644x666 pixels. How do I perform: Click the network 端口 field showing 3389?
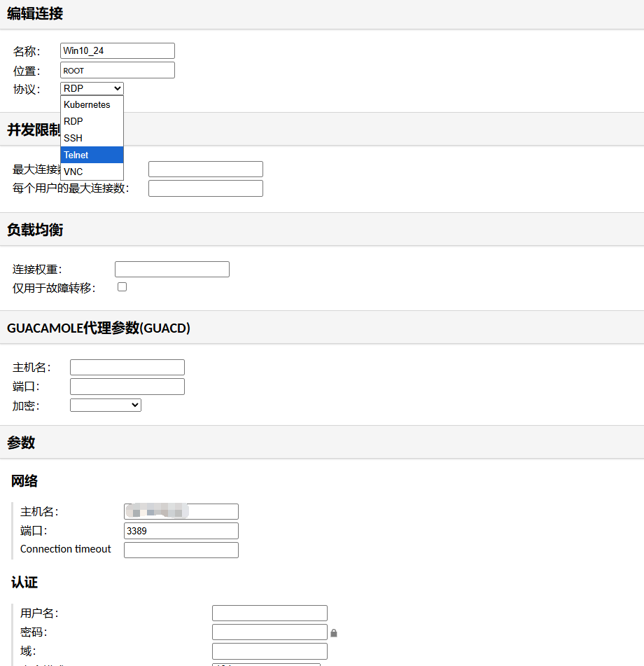point(181,531)
